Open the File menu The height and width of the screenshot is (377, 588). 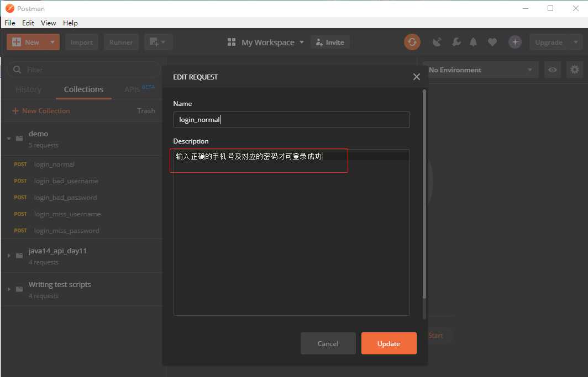[10, 23]
